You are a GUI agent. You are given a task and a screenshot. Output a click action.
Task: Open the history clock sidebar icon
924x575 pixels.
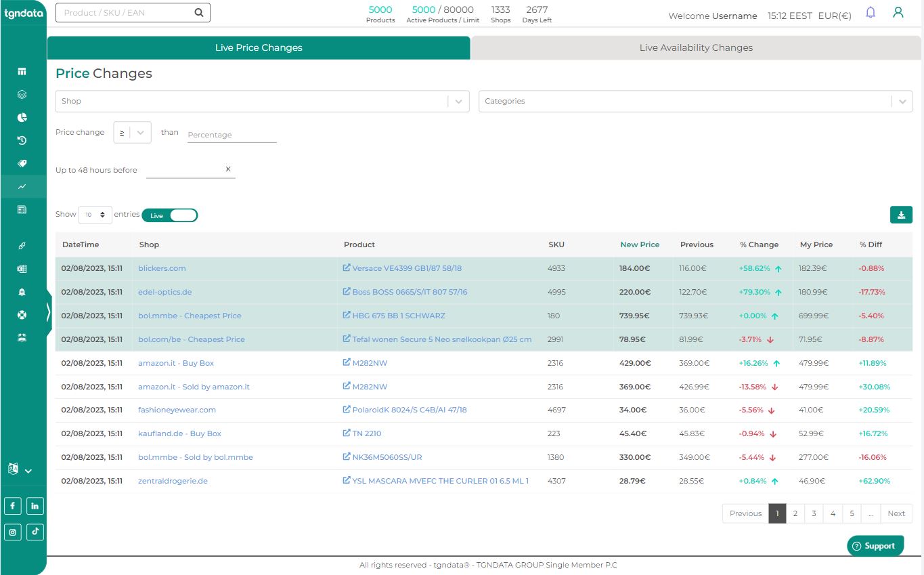pyautogui.click(x=22, y=140)
